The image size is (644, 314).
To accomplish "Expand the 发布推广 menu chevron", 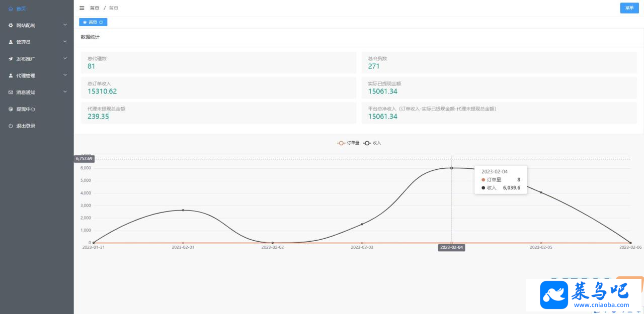I will 65,58.
